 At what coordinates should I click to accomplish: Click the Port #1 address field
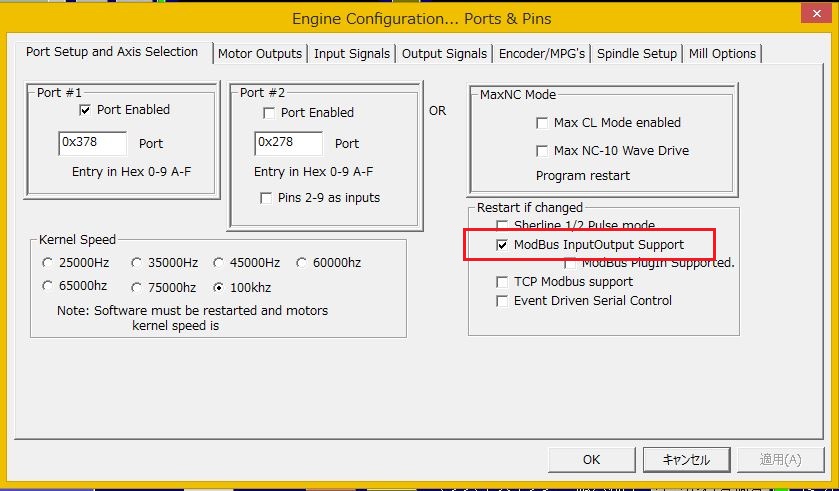pos(92,143)
